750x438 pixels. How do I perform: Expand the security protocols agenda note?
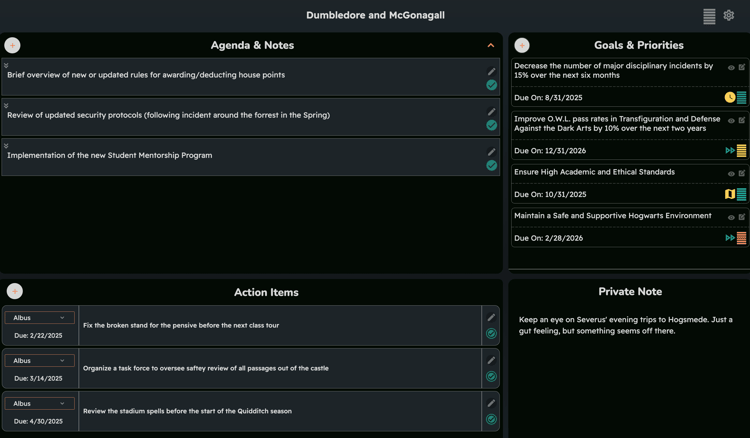click(x=6, y=105)
